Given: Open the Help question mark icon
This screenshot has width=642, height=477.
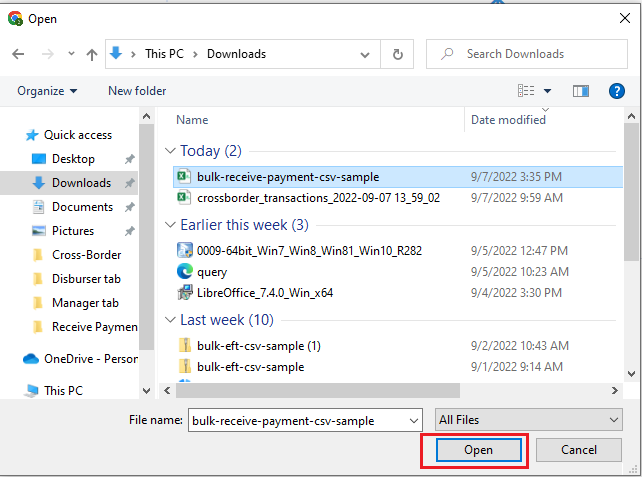Looking at the screenshot, I should (617, 91).
